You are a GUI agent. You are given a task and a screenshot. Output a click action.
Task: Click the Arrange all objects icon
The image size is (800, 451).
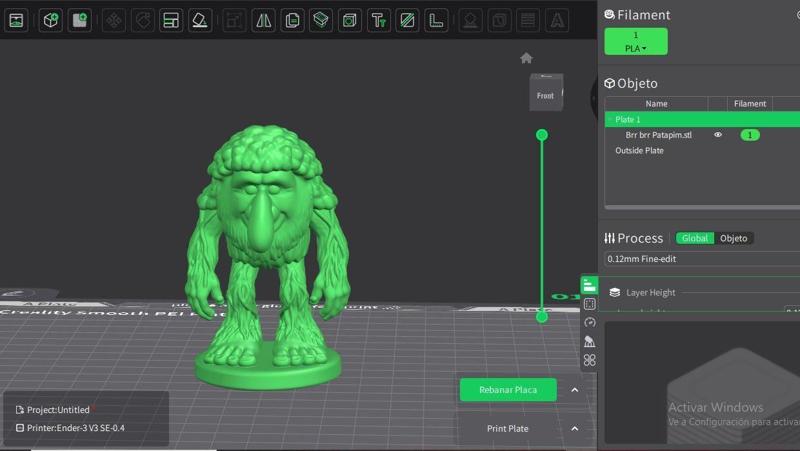point(171,19)
